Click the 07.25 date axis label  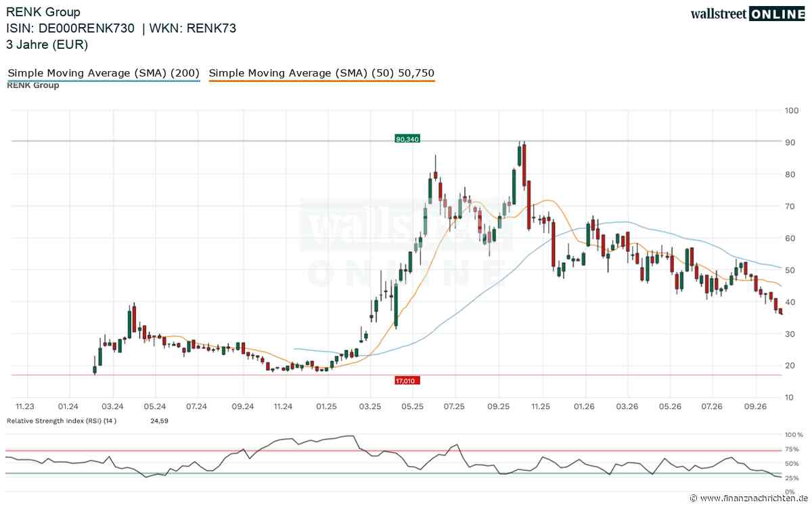455,406
